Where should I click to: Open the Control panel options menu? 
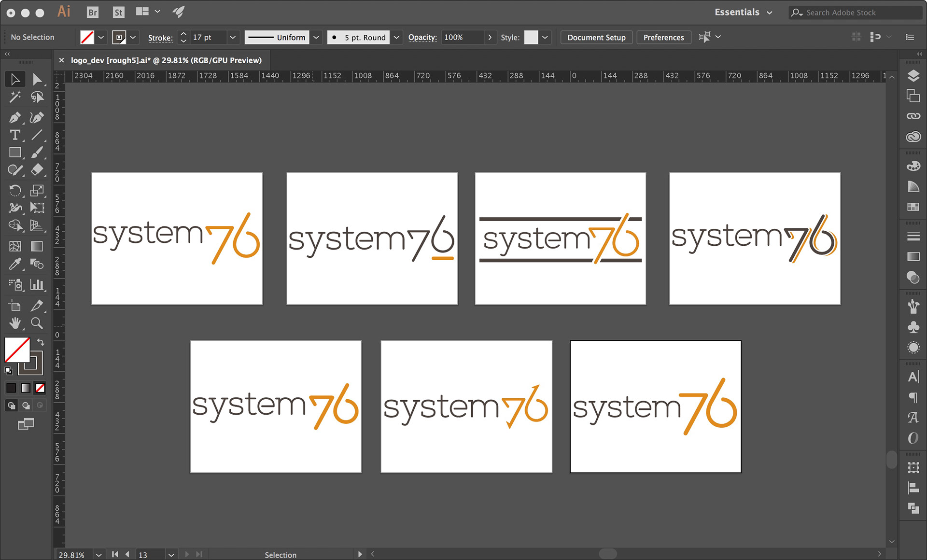point(910,37)
